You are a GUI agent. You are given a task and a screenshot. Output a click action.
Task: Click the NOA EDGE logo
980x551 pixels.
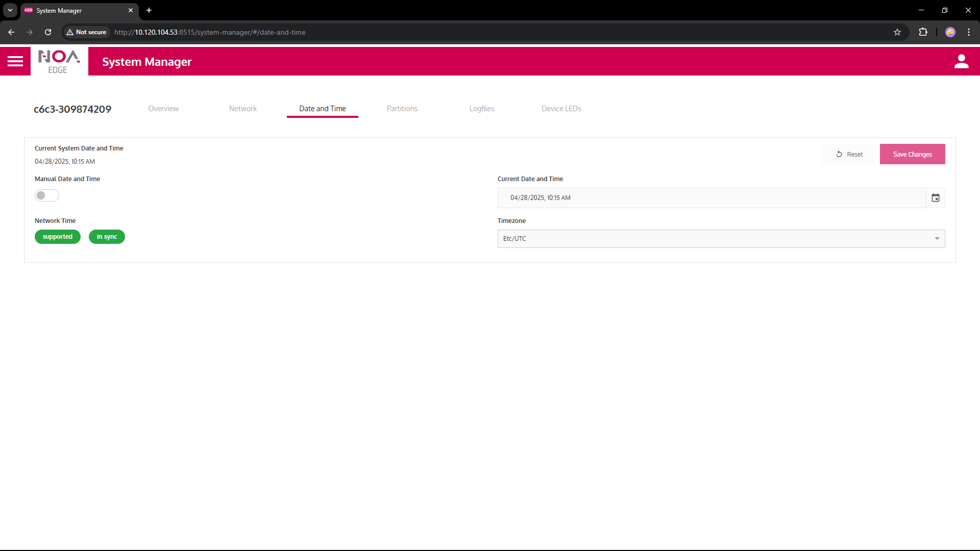point(59,61)
